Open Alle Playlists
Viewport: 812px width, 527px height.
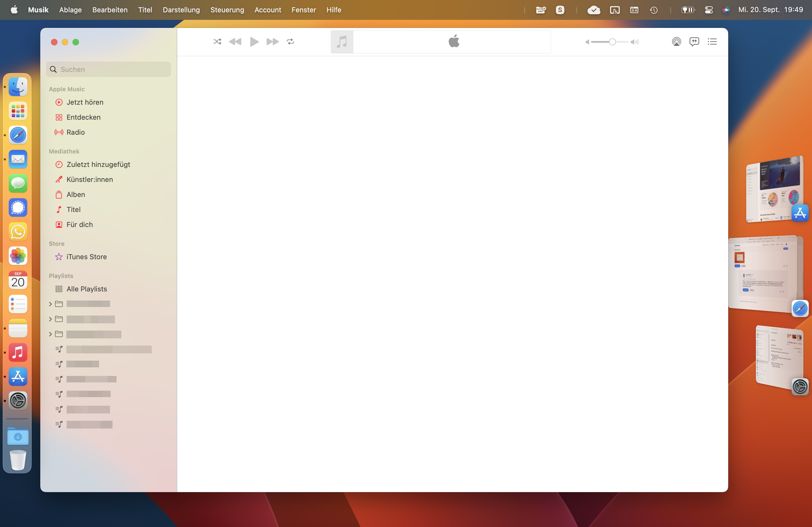click(87, 289)
